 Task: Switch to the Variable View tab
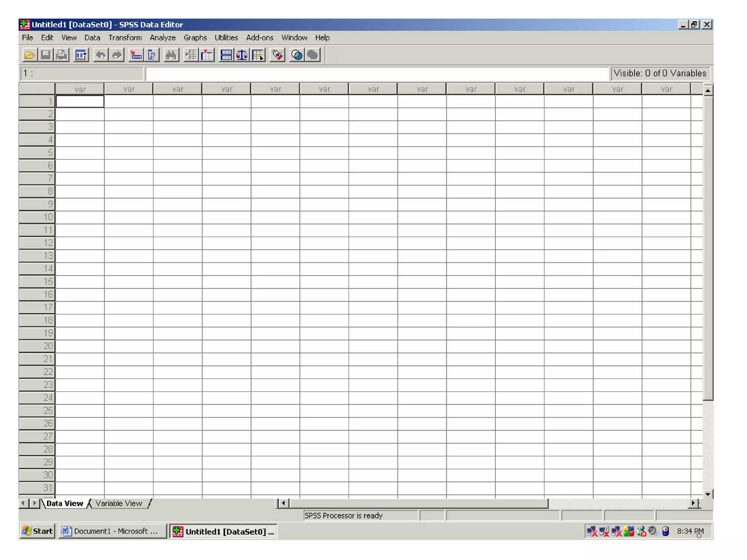119,503
